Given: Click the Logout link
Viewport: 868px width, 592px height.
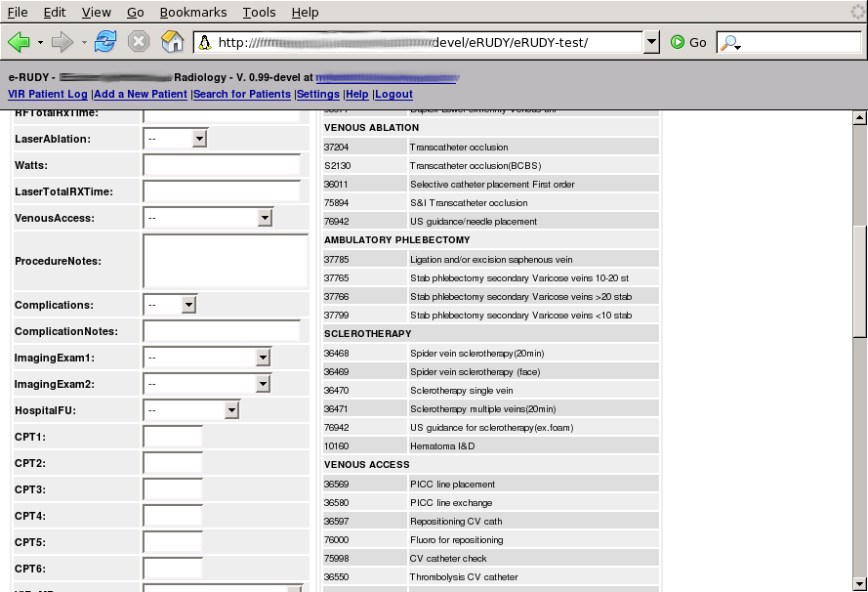Looking at the screenshot, I should 393,94.
